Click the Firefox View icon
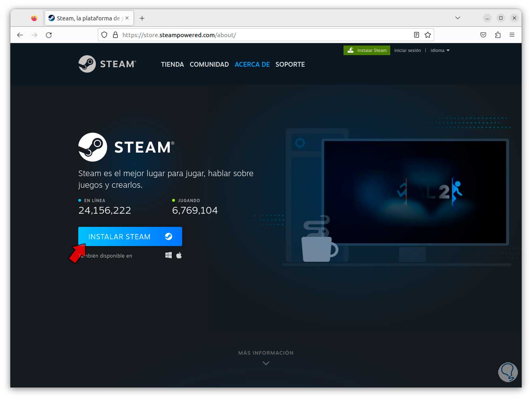 point(34,18)
